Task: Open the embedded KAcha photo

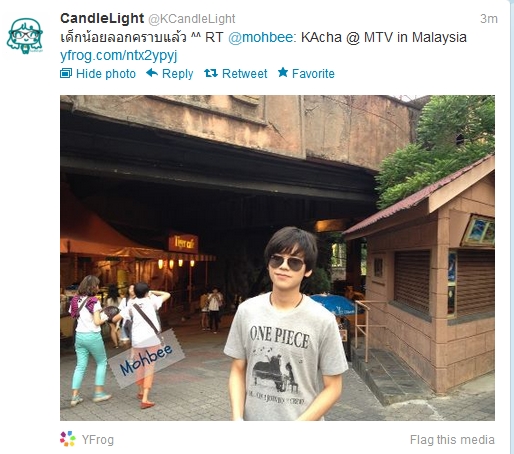Action: (x=277, y=258)
